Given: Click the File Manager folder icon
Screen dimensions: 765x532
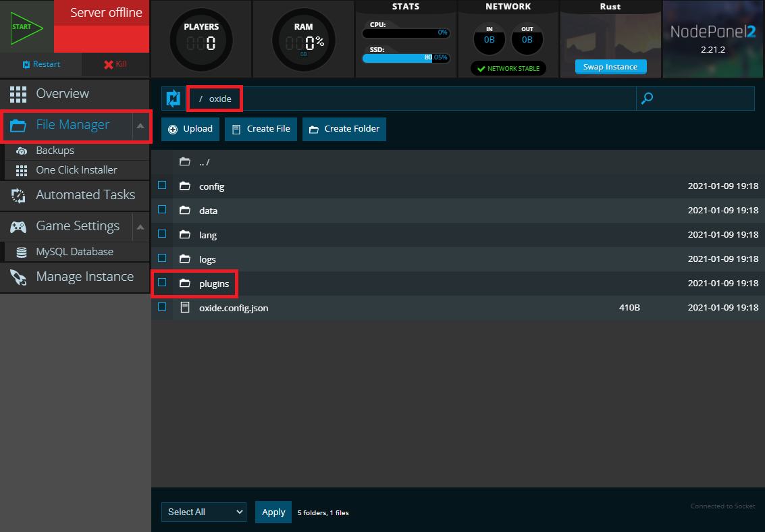Looking at the screenshot, I should tap(18, 126).
